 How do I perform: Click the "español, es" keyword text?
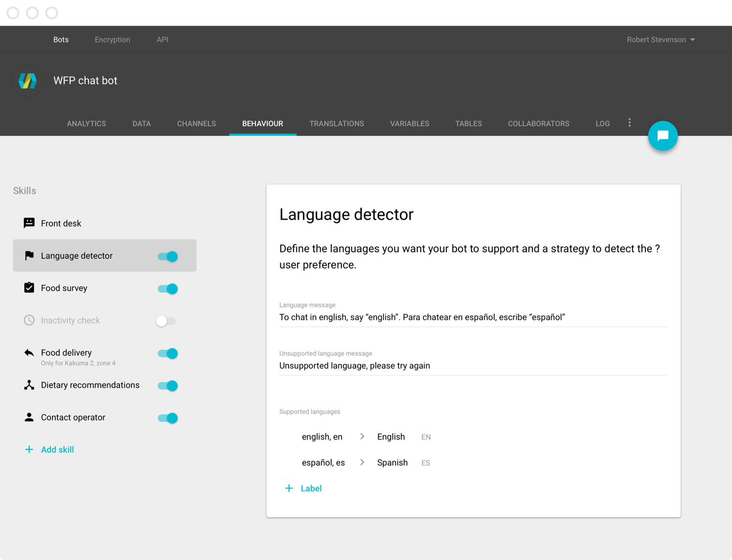point(323,463)
